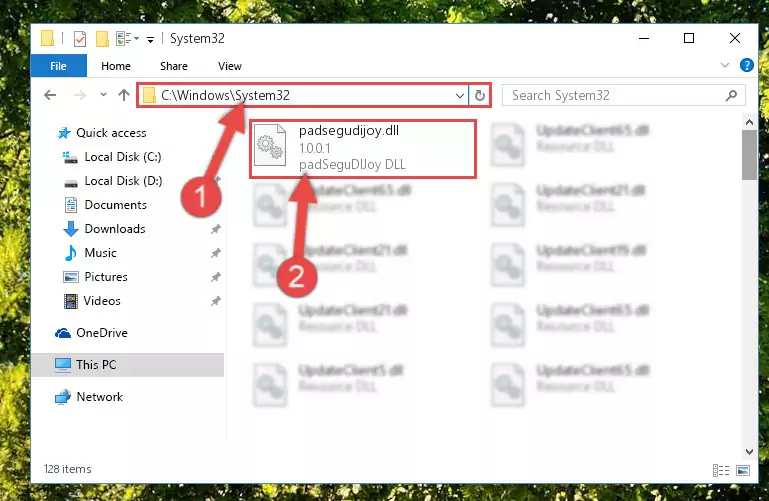Refresh the System32 folder view

[480, 96]
